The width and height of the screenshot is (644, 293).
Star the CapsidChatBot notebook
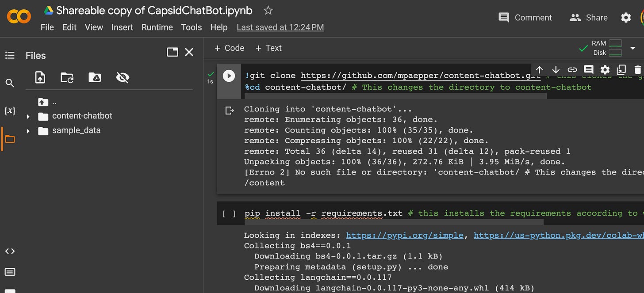point(268,11)
